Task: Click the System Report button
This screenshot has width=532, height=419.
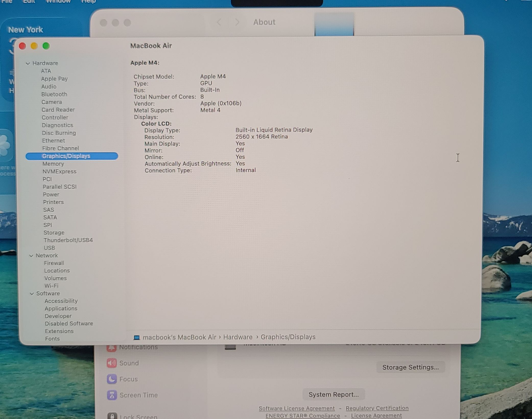Action: coord(333,394)
